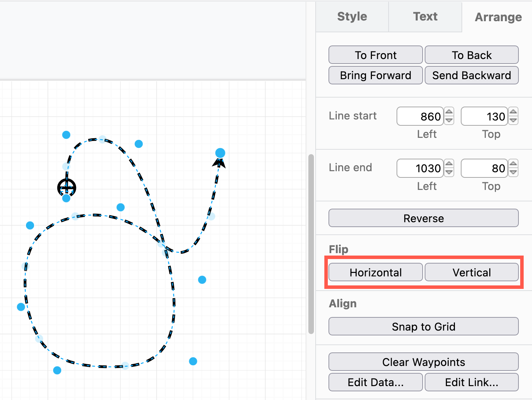Flip the line horizontally
This screenshot has height=400, width=532.
375,272
